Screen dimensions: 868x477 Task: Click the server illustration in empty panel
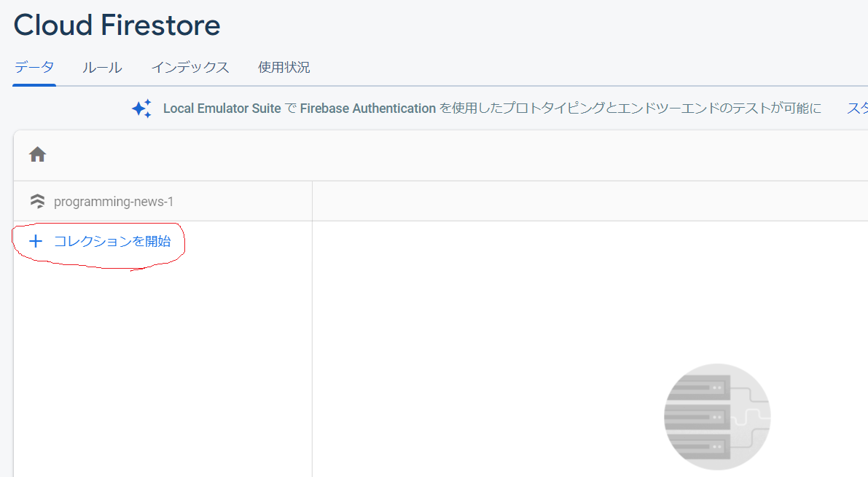point(717,417)
